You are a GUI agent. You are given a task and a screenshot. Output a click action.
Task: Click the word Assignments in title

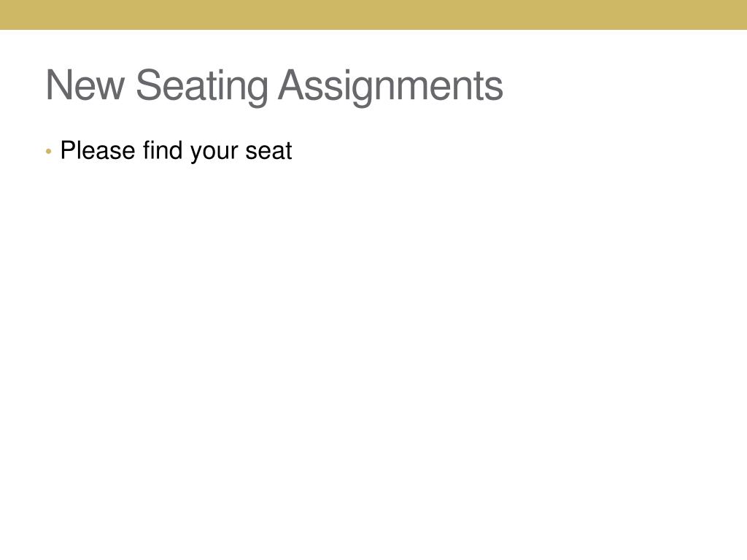pyautogui.click(x=391, y=87)
